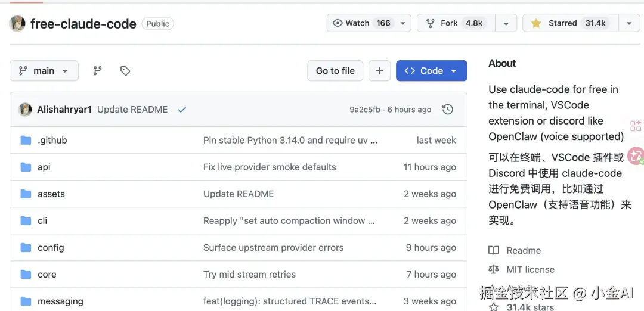644x311 pixels.
Task: Click the last week timestamp for .github
Action: coord(436,141)
